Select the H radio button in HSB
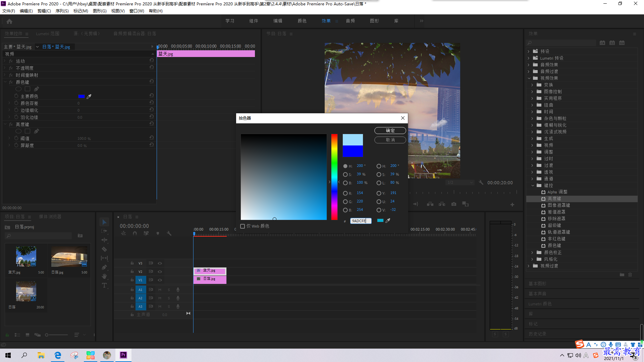The width and height of the screenshot is (644, 362). click(x=345, y=166)
